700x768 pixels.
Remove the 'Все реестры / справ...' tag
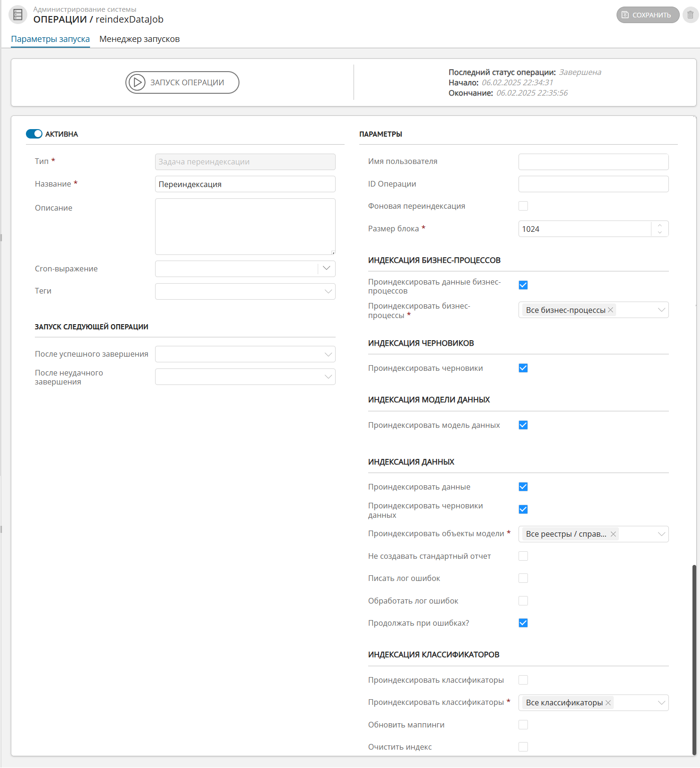[x=613, y=534]
